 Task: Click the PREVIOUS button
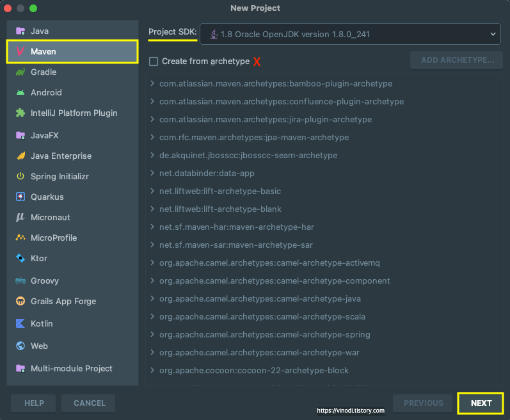(x=423, y=403)
